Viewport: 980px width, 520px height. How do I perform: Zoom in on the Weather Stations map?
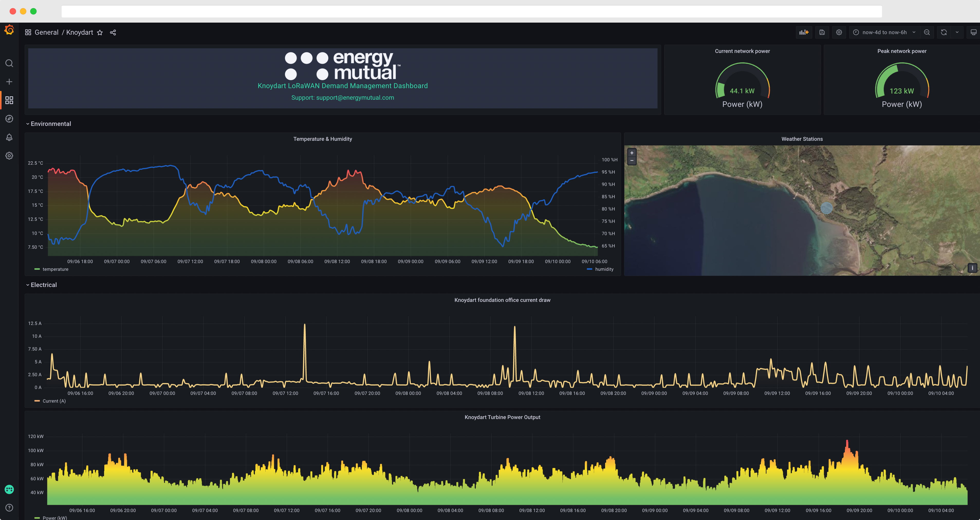click(632, 153)
